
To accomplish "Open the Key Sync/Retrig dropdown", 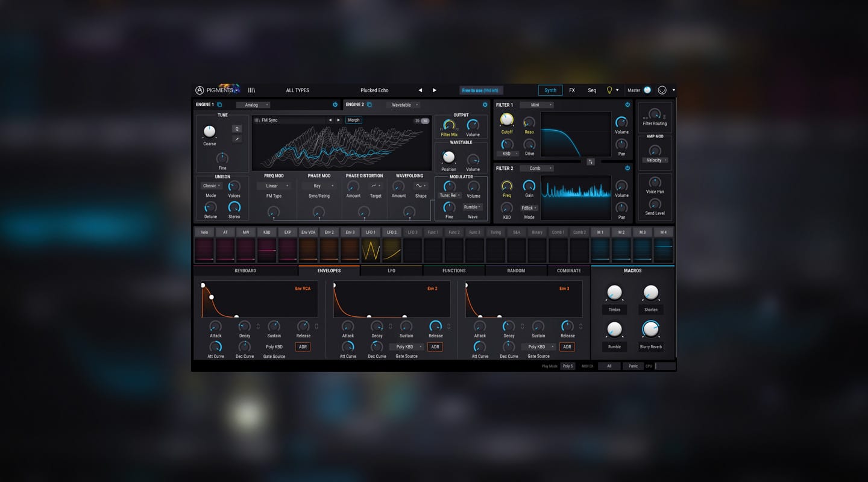I will point(319,186).
